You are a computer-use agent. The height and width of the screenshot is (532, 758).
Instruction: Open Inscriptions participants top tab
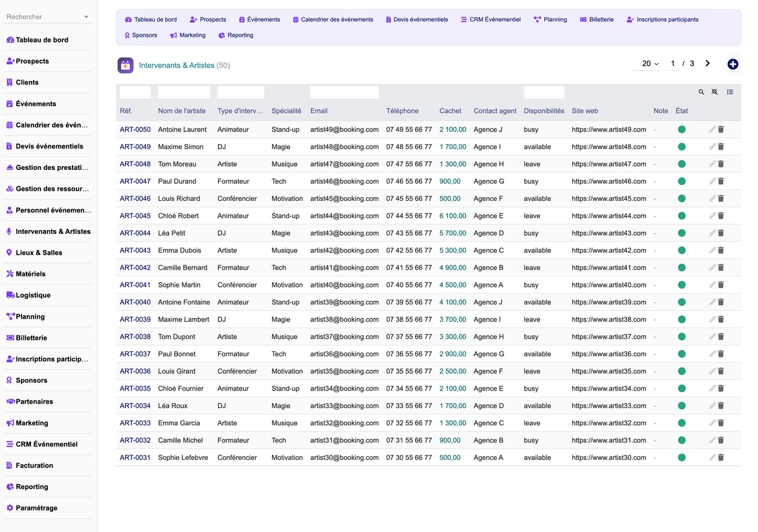point(663,20)
